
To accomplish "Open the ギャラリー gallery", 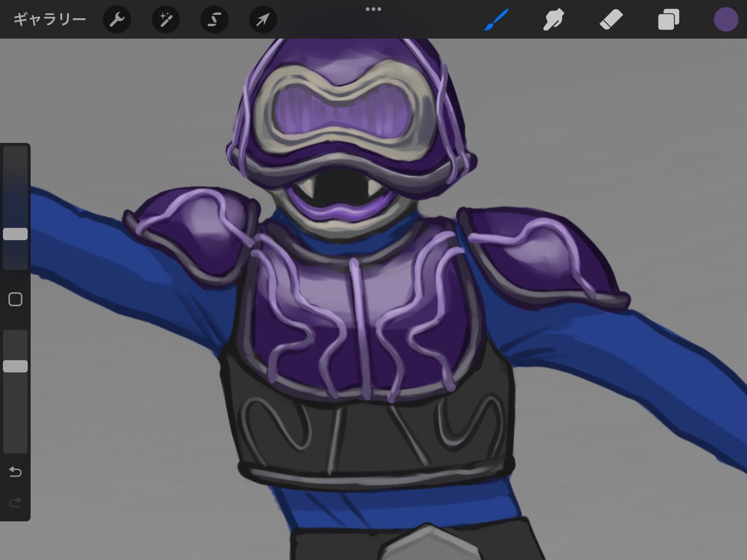I will coord(50,20).
